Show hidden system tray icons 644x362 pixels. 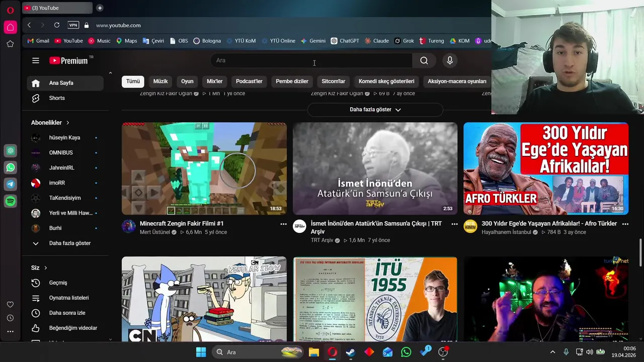coord(552,352)
